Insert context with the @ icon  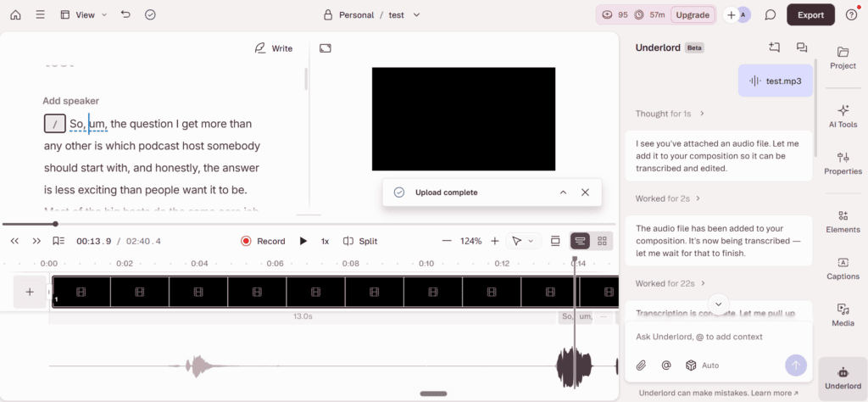coord(666,365)
